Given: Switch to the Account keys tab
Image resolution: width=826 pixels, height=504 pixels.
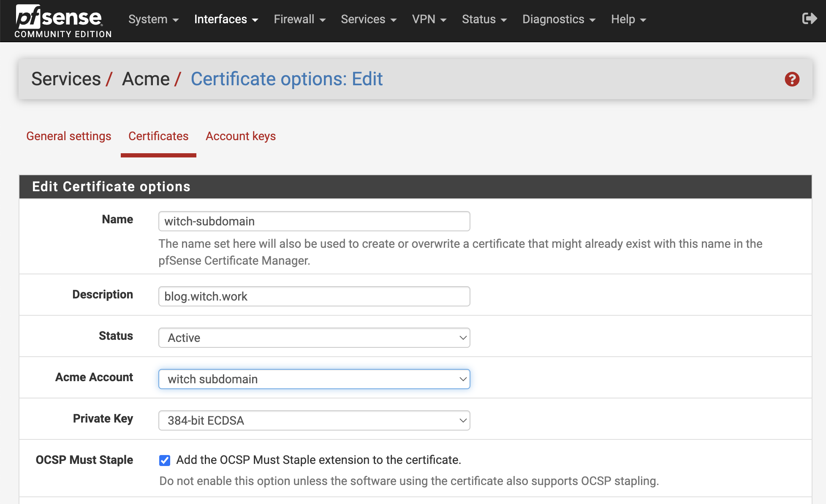Looking at the screenshot, I should pos(240,136).
